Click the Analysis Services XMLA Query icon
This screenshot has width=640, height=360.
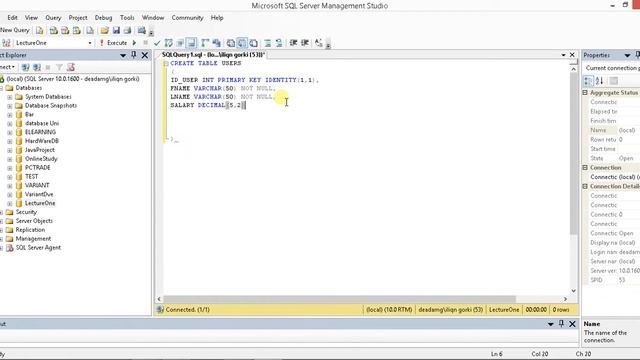coord(76,31)
